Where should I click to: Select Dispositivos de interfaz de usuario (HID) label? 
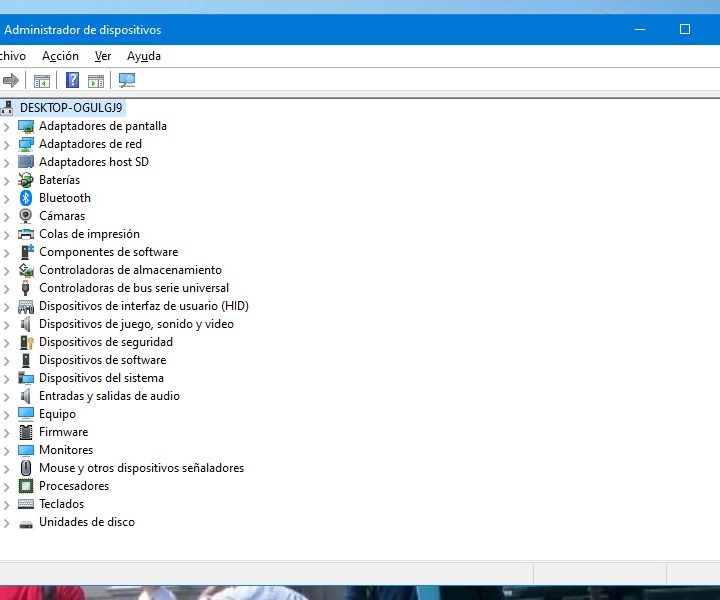pyautogui.click(x=144, y=306)
